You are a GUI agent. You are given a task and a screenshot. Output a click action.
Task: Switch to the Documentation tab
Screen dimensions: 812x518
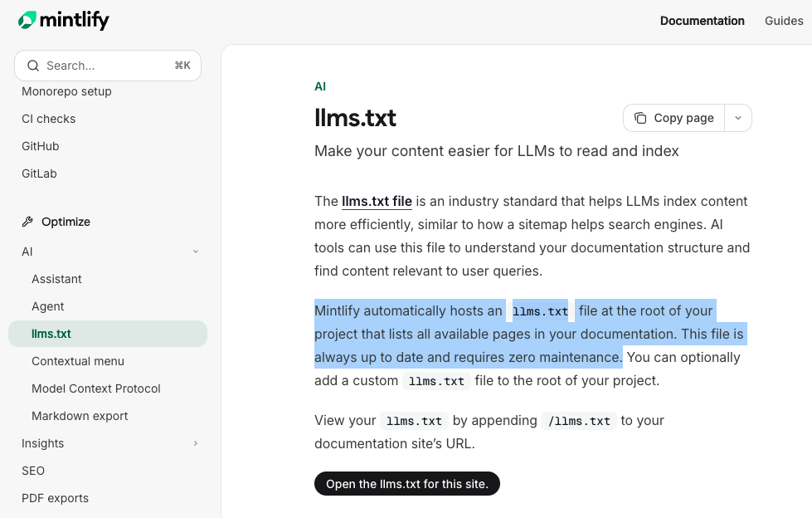point(702,20)
